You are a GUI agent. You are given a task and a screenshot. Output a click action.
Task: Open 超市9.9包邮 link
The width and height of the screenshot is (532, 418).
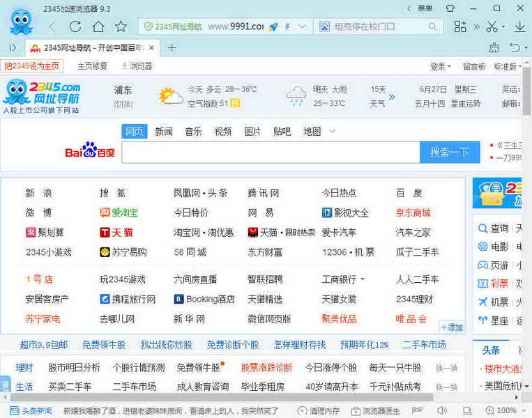pos(44,345)
